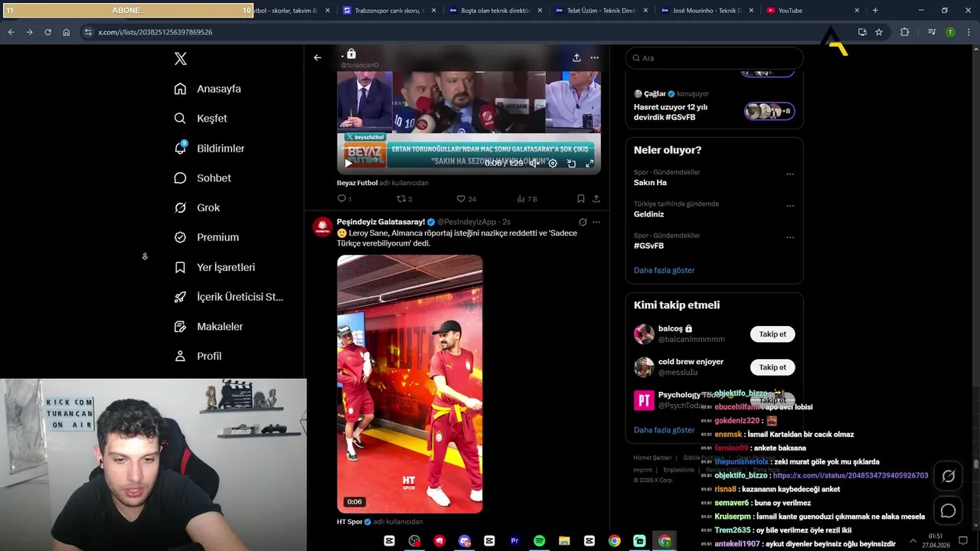This screenshot has width=980, height=551.
Task: Enter fullscreen on Beyaz Futbol video
Action: pos(590,163)
